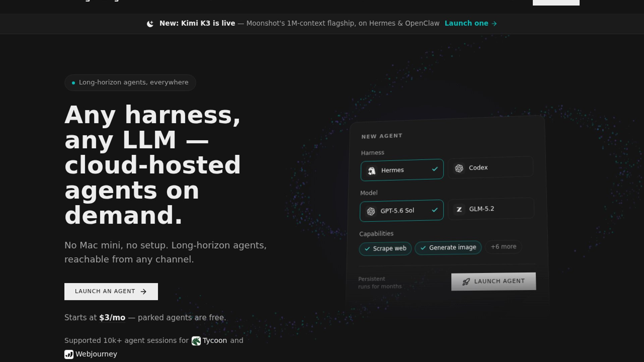Click the "Long-horizon agents, everywhere" badge
The width and height of the screenshot is (644, 362).
click(x=130, y=82)
